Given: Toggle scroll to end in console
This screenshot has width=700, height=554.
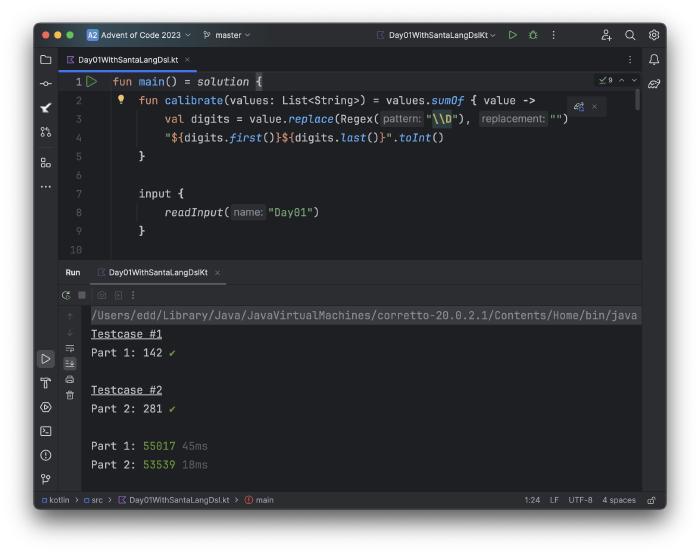Looking at the screenshot, I should [70, 364].
